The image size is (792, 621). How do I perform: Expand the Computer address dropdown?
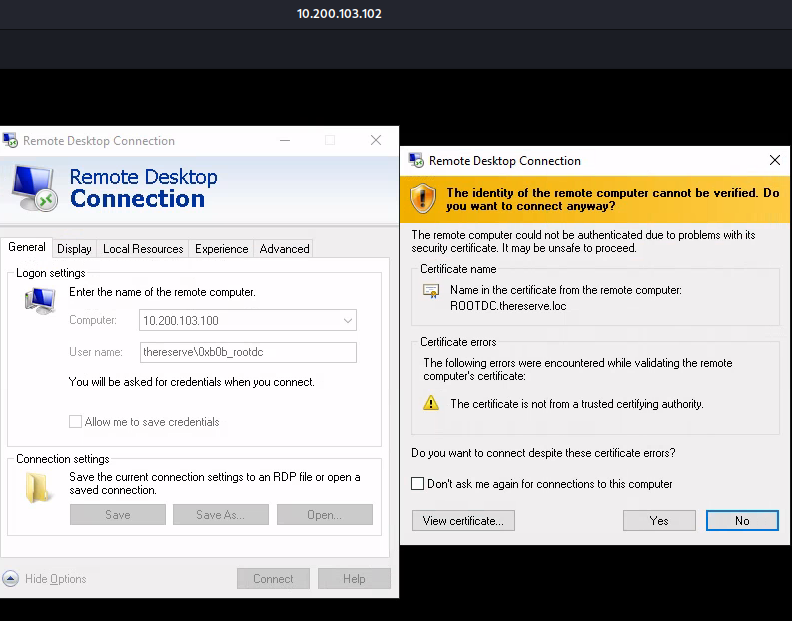coord(348,321)
